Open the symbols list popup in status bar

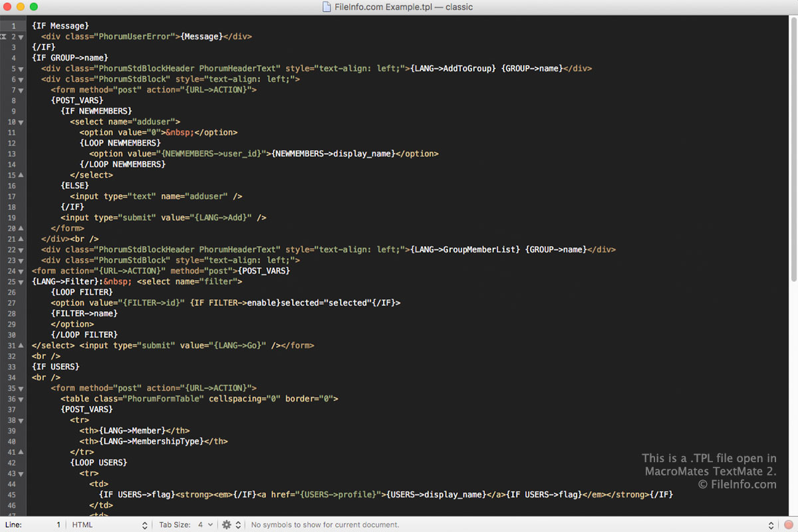click(509, 525)
